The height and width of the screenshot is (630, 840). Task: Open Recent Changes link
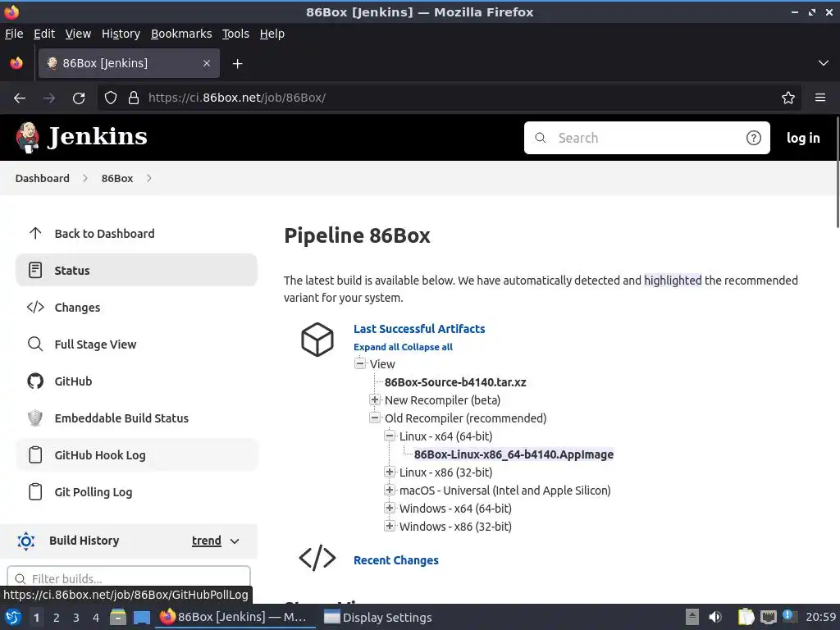[x=396, y=560]
